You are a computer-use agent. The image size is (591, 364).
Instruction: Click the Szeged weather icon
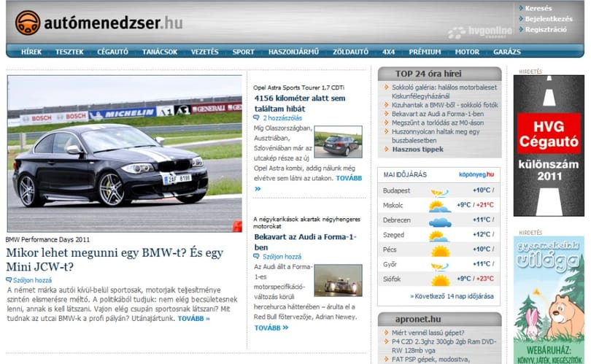point(439,236)
